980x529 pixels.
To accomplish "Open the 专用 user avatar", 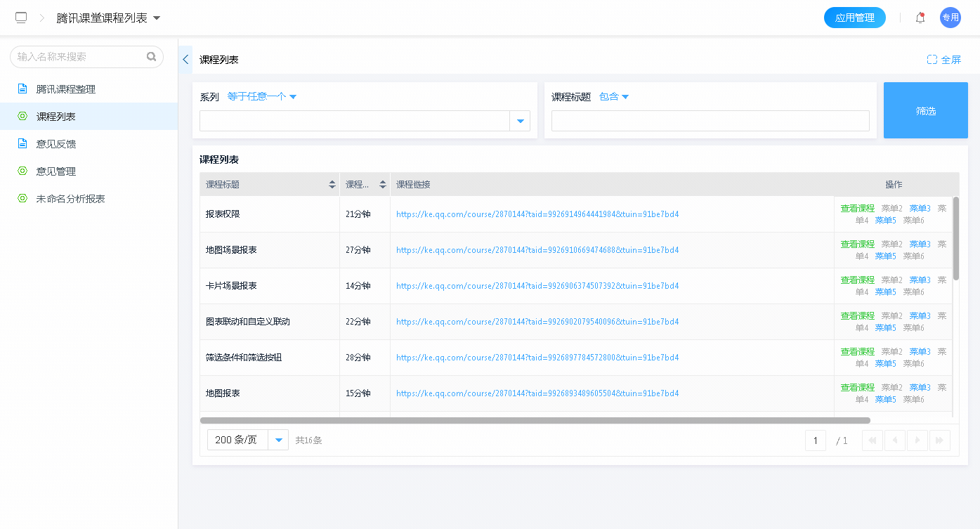I will 950,18.
